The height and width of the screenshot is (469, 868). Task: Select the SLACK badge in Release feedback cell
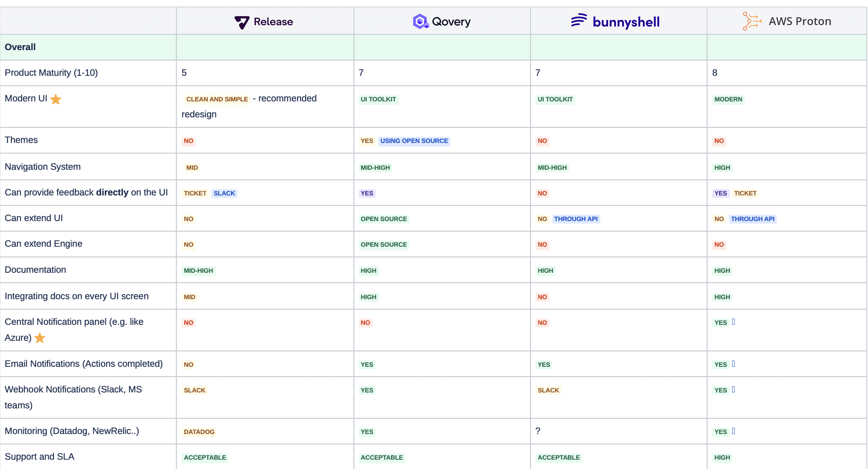pyautogui.click(x=224, y=193)
